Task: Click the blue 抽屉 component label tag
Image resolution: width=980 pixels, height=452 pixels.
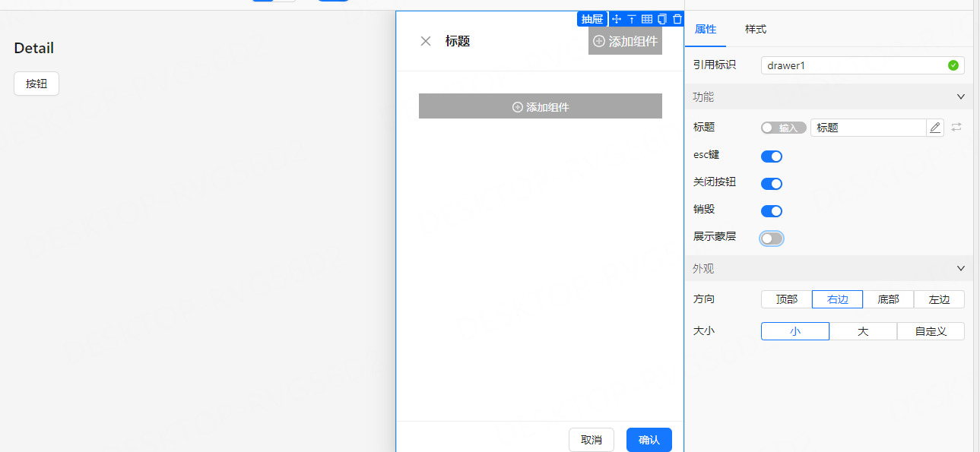Action: click(x=591, y=19)
